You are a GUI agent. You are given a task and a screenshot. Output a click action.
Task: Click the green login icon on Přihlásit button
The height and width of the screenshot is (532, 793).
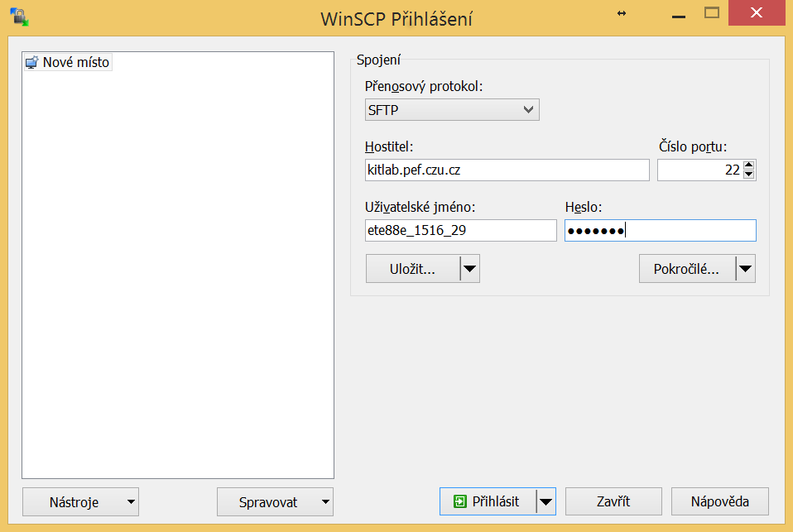click(x=461, y=501)
